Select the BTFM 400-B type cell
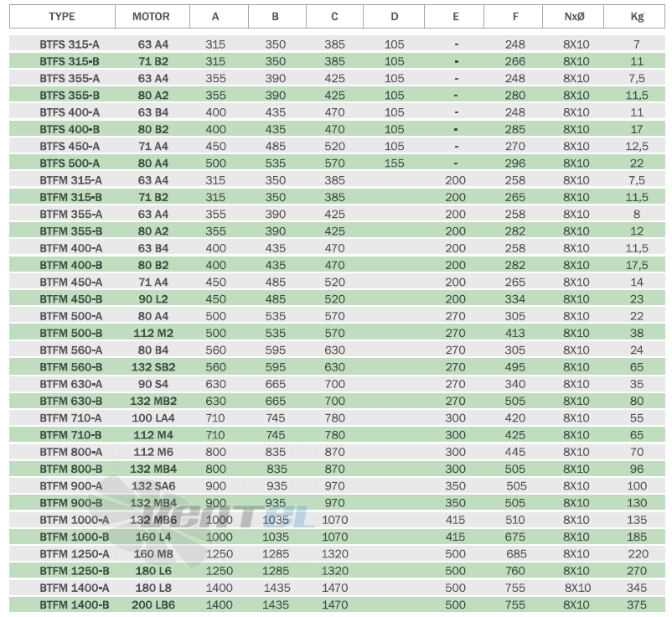Image resolution: width=672 pixels, height=617 pixels. pos(70,265)
